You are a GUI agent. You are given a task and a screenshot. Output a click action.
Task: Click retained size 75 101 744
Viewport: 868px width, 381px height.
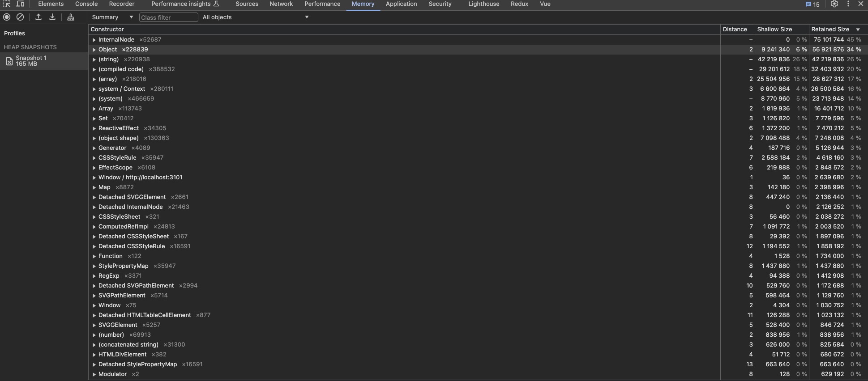click(x=829, y=40)
